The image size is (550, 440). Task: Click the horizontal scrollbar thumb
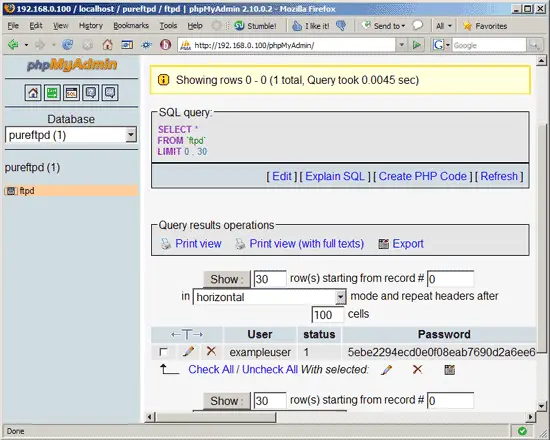215,418
